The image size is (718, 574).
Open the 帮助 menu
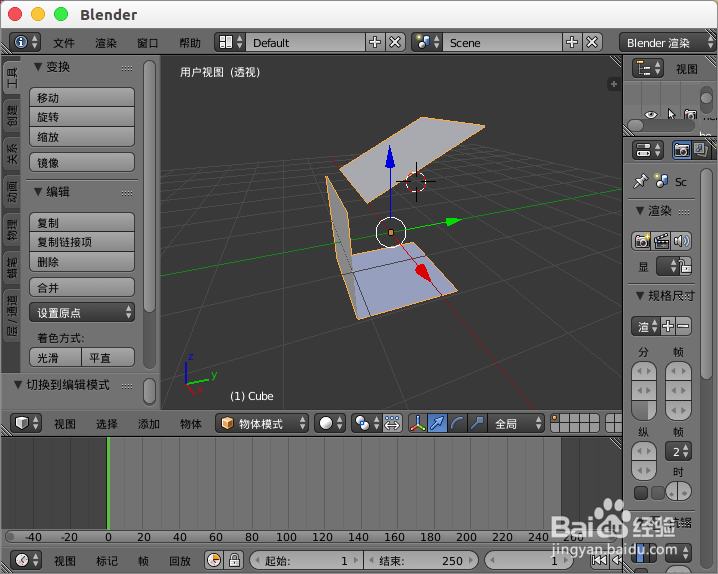(190, 43)
